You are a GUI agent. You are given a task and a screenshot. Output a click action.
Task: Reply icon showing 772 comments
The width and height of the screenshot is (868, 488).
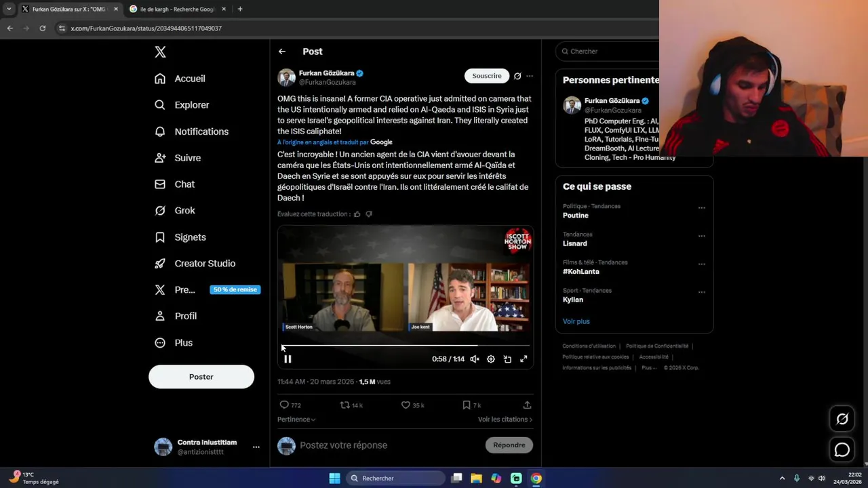tap(290, 405)
